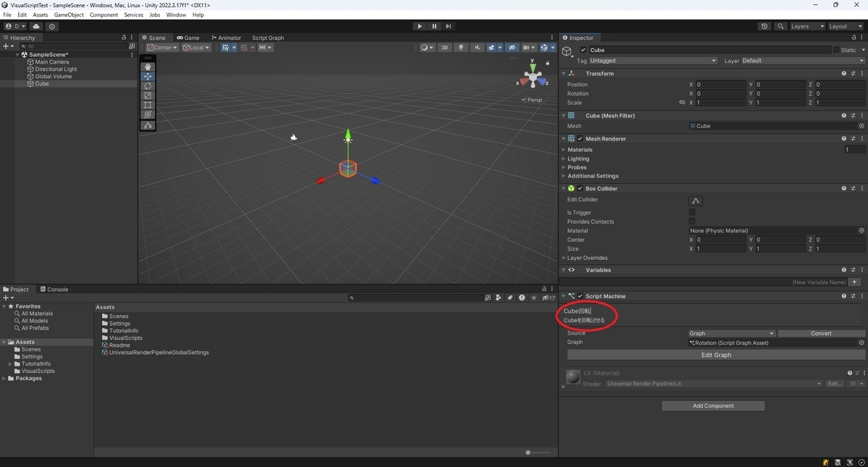Expand the Materials section
The height and width of the screenshot is (467, 868).
[x=564, y=150]
